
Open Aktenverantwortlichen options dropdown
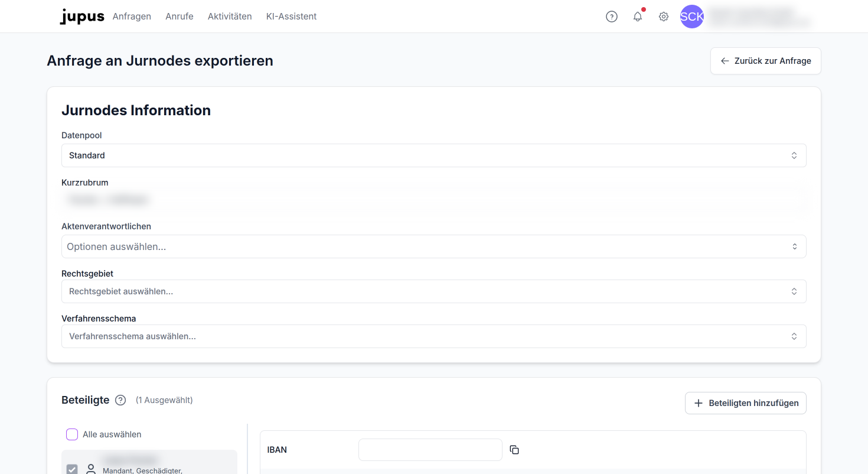click(x=434, y=246)
